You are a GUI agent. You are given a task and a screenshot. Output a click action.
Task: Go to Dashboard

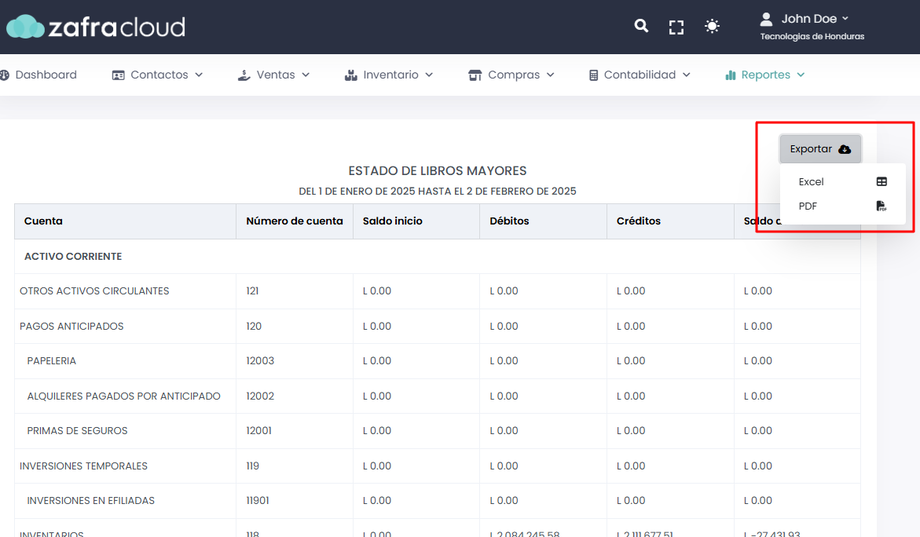tap(40, 75)
